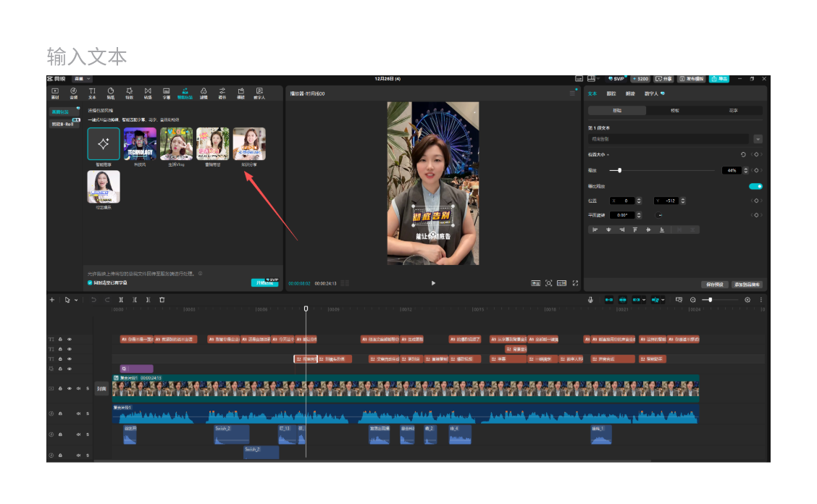The image size is (817, 504).
Task: Click the delete trash icon in timeline toolbar
Action: (x=162, y=300)
